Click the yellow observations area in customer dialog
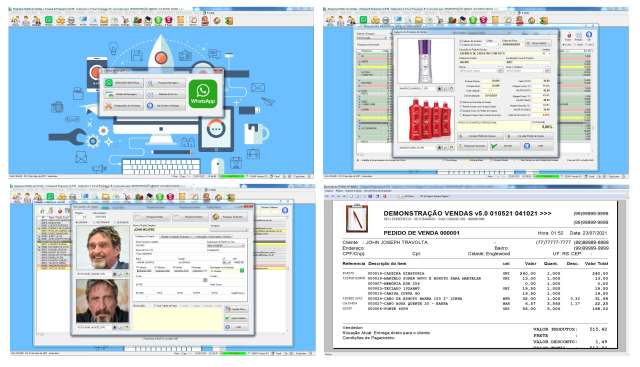 pos(178,318)
